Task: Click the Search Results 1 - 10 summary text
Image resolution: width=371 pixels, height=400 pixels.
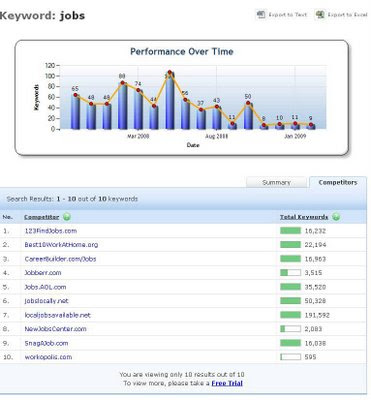Action: pyautogui.click(x=72, y=199)
